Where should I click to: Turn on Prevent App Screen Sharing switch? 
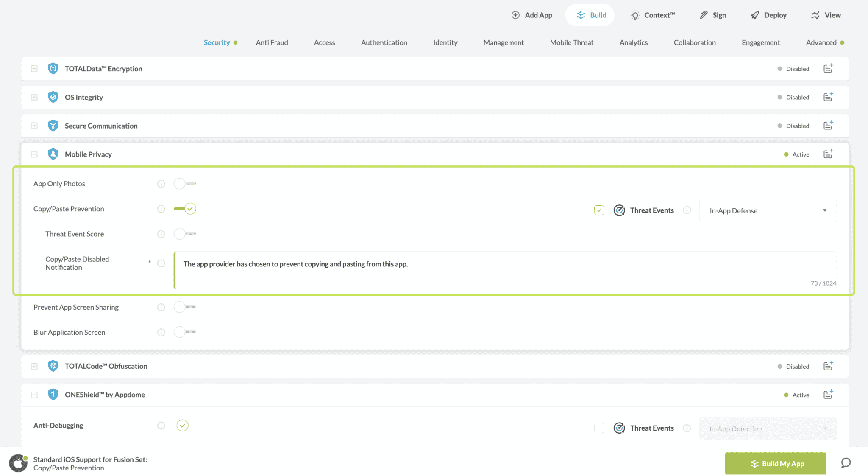point(184,307)
